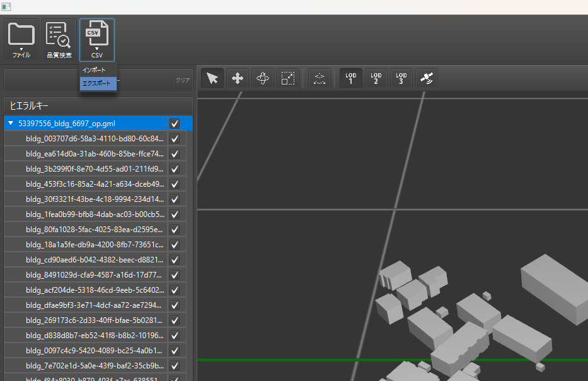The image size is (588, 381).
Task: Open the 品質検査 quality check tool
Action: point(59,40)
